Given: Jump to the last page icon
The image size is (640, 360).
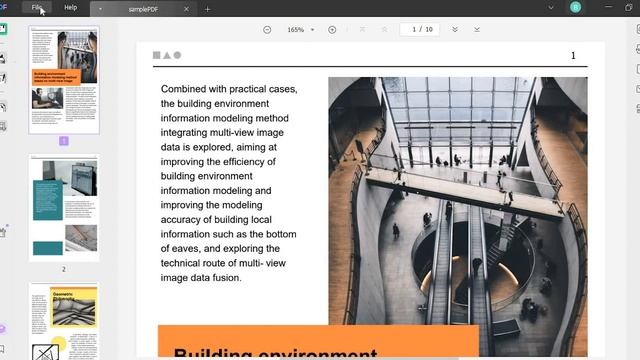Looking at the screenshot, I should (x=477, y=29).
